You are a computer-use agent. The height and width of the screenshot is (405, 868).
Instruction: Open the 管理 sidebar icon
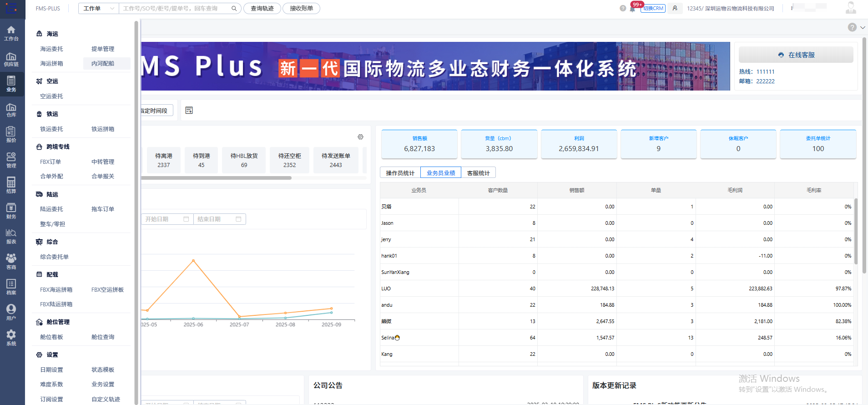coord(11,160)
